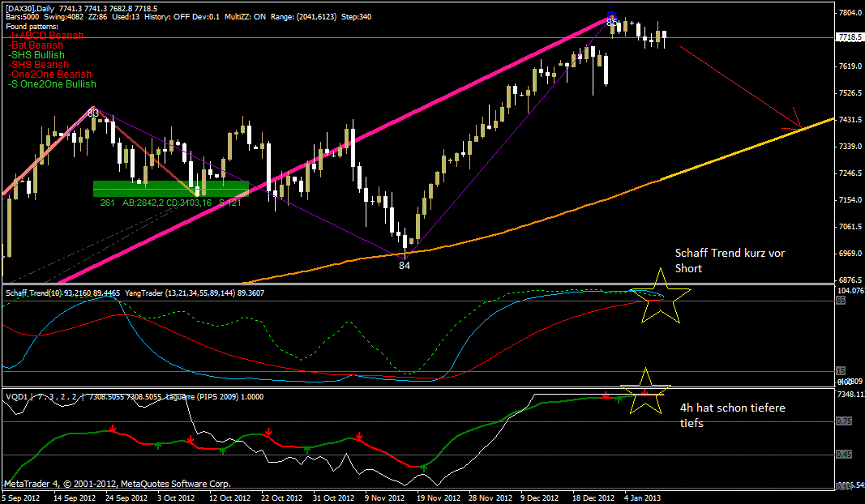Viewport: 865px width, 504px height.
Task: Click the '12 Oct 2012' date label
Action: (x=229, y=498)
